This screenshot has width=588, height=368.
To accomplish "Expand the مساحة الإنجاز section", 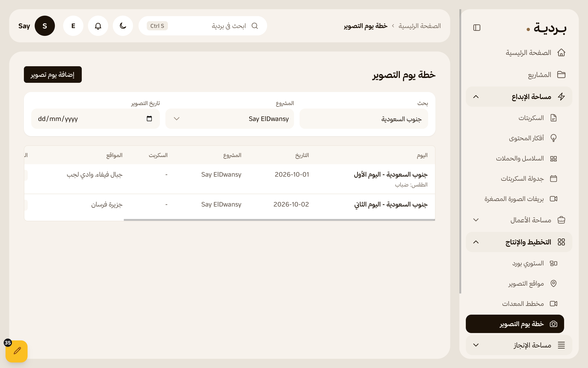I will tap(519, 345).
